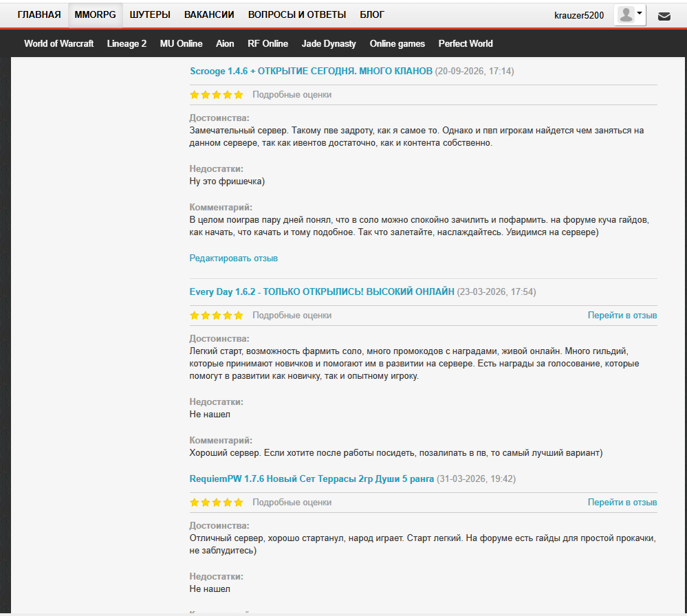Follow Перейти в отзыв for RequiemPW review
687x616 pixels.
(x=622, y=503)
